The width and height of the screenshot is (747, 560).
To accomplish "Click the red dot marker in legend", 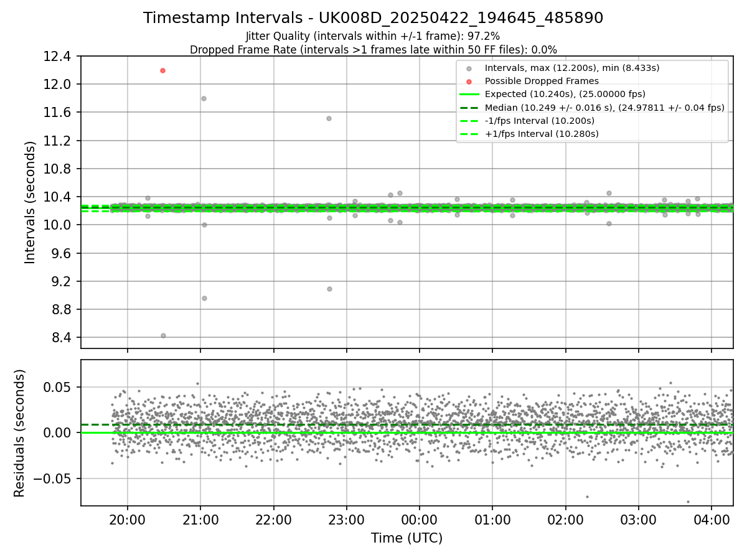I will click(x=469, y=81).
